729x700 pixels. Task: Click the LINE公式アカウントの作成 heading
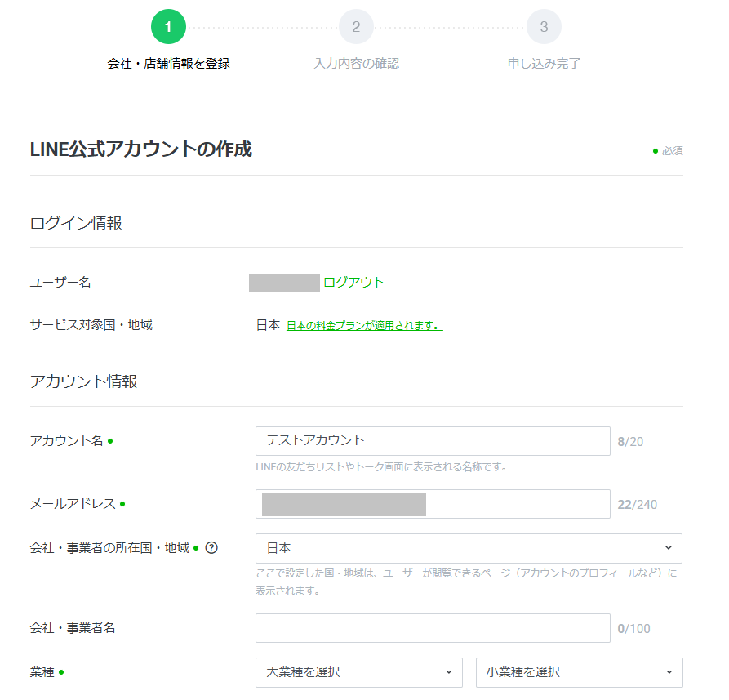click(140, 149)
